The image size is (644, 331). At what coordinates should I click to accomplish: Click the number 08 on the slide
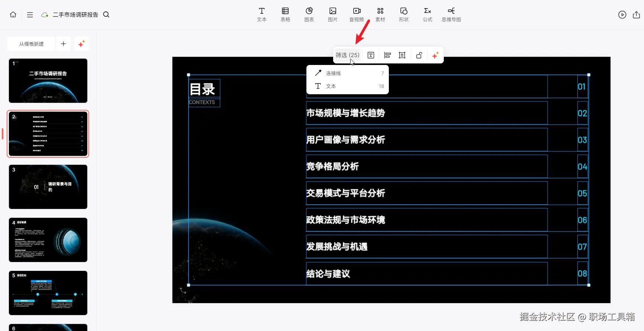click(x=582, y=274)
